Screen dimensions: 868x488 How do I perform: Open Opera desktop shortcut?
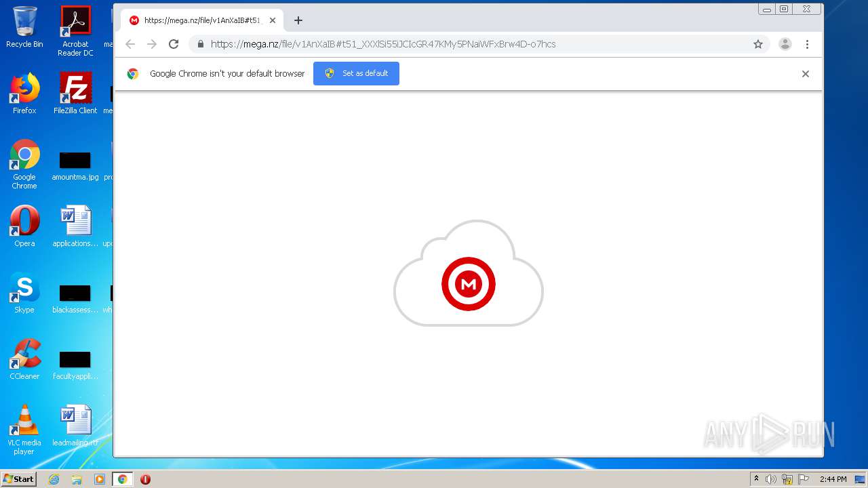pyautogui.click(x=24, y=226)
